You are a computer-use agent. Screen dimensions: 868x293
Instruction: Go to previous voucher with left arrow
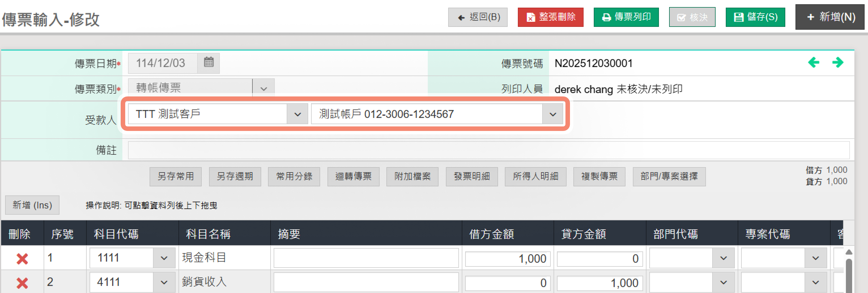[x=813, y=63]
